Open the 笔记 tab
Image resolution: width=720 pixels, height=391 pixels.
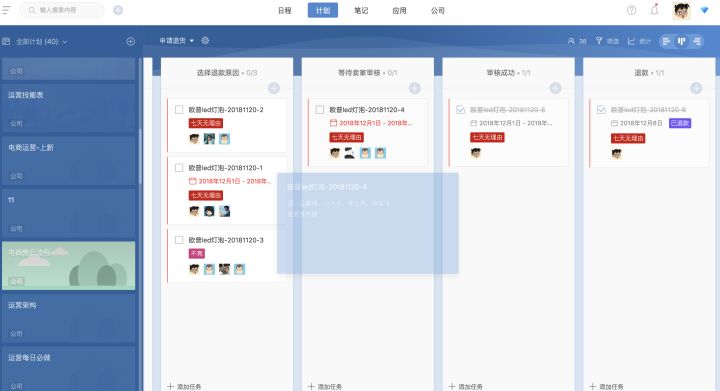click(x=361, y=10)
